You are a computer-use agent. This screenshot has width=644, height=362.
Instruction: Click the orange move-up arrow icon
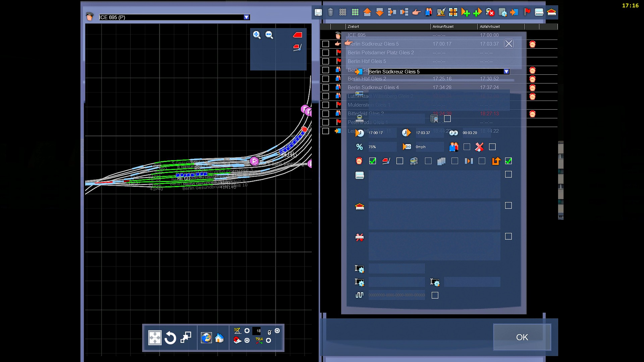367,12
